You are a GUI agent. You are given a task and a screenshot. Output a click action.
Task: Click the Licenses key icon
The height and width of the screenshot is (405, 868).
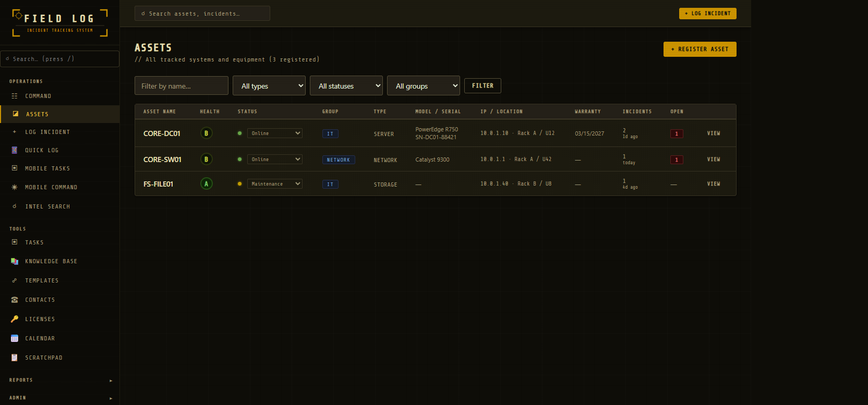click(15, 319)
